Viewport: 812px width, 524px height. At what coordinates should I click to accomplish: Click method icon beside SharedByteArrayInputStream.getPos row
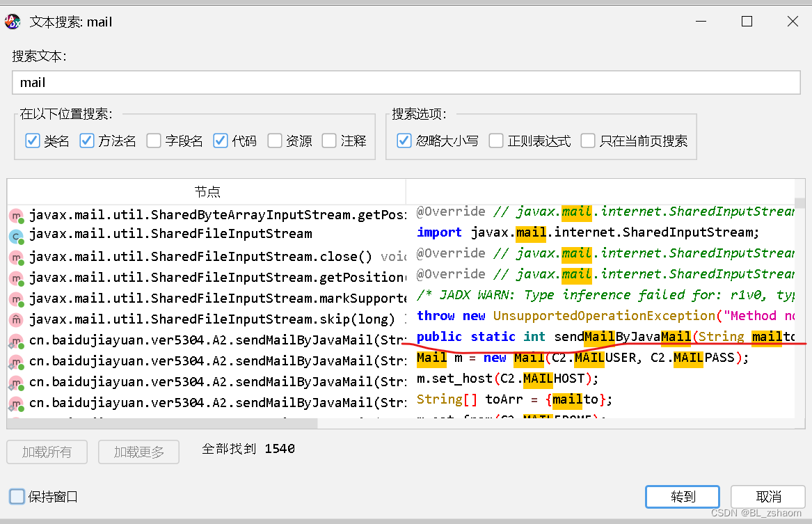point(17,216)
